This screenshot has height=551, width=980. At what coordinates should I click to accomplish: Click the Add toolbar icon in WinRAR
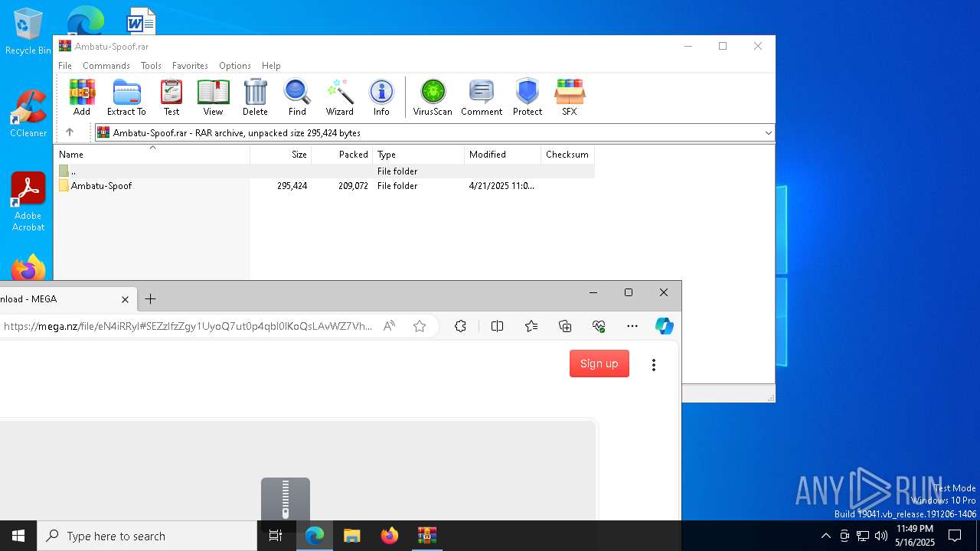pyautogui.click(x=82, y=97)
